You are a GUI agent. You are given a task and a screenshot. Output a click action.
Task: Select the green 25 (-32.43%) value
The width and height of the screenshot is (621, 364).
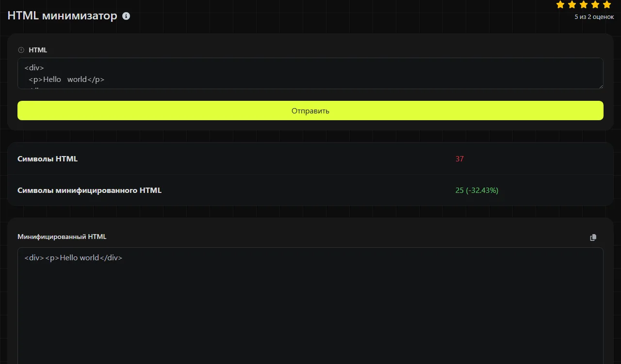coord(477,190)
